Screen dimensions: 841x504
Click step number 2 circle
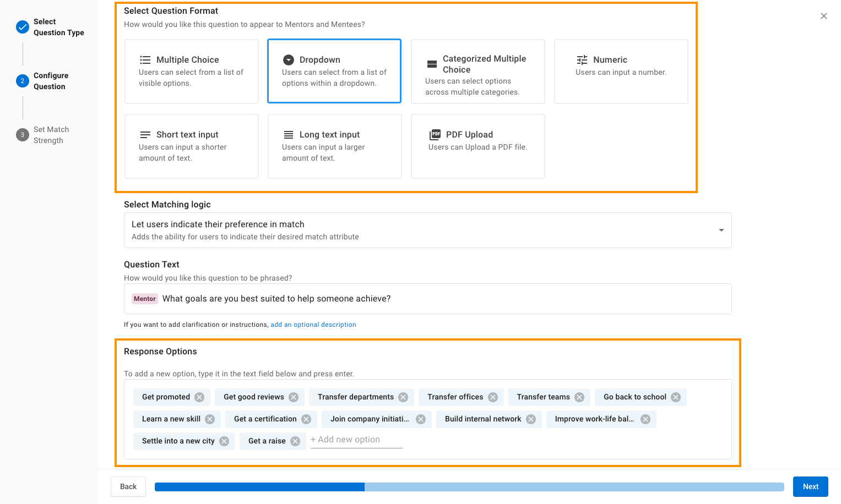[23, 81]
